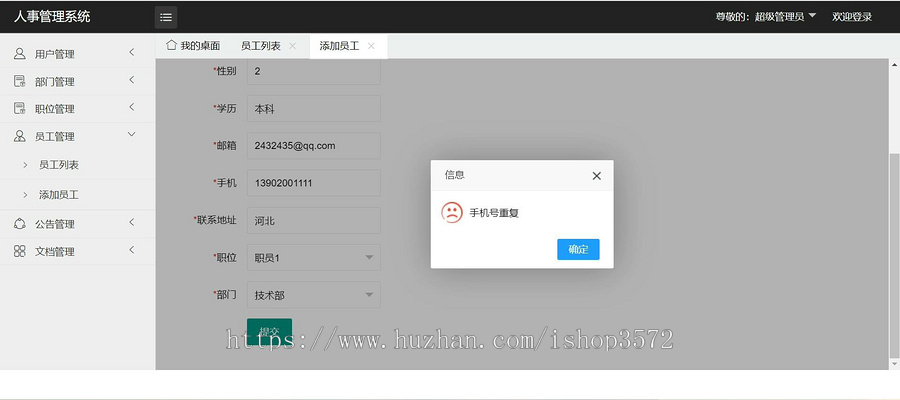Click the 部门管理 icon in the sidebar
The height and width of the screenshot is (400, 900).
pyautogui.click(x=20, y=81)
